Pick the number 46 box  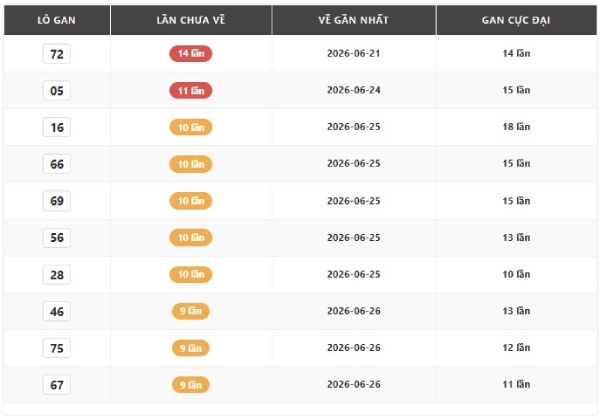pyautogui.click(x=57, y=311)
